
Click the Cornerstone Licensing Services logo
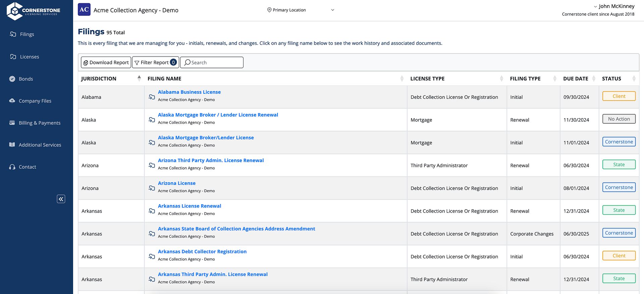pyautogui.click(x=33, y=11)
